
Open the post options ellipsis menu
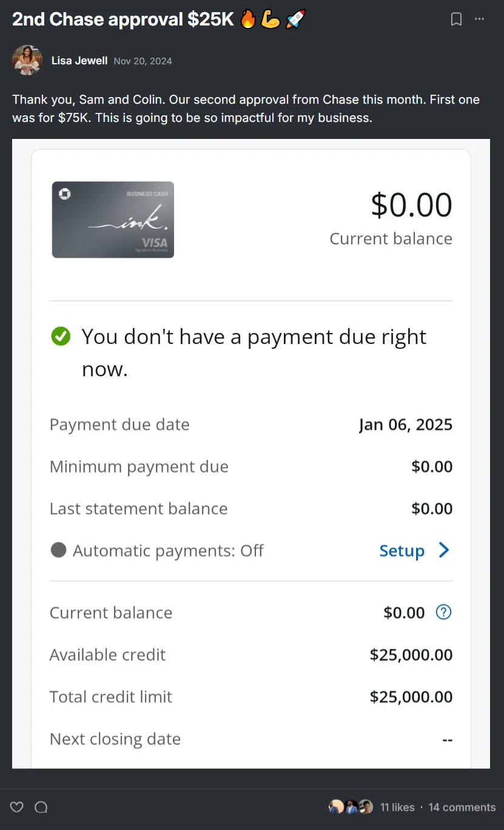point(480,19)
